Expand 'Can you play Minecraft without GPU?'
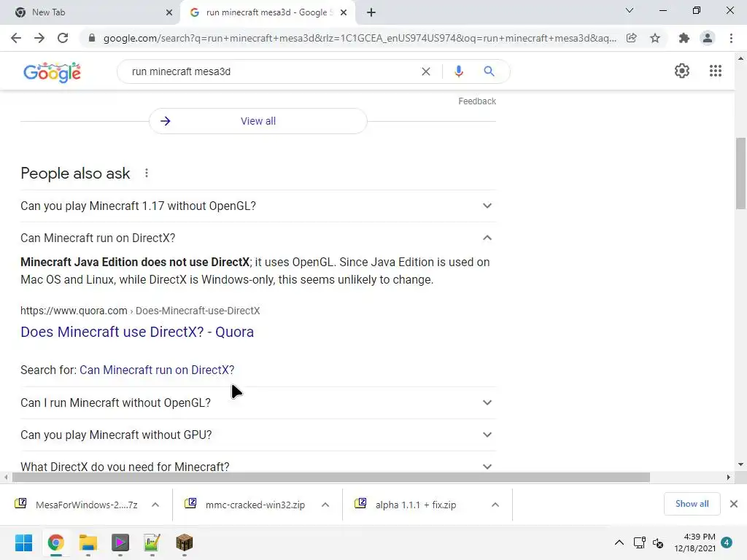Viewport: 747px width, 560px height. click(x=258, y=435)
